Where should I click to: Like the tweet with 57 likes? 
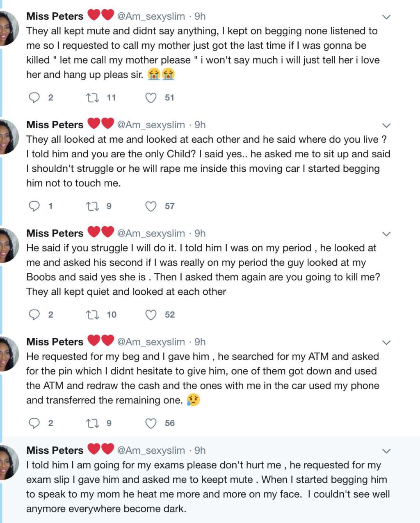click(x=151, y=206)
